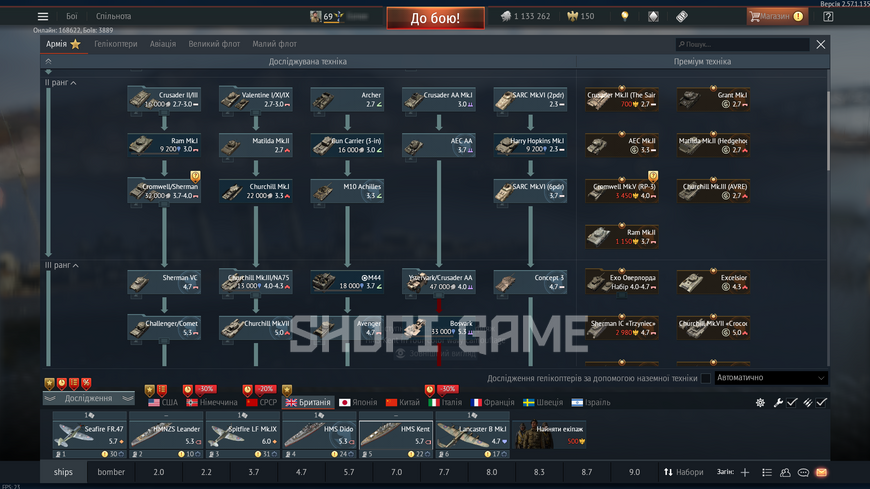The height and width of the screenshot is (489, 870).
Task: Select the Spitfire LF Mk.IX crew slot
Action: click(242, 435)
